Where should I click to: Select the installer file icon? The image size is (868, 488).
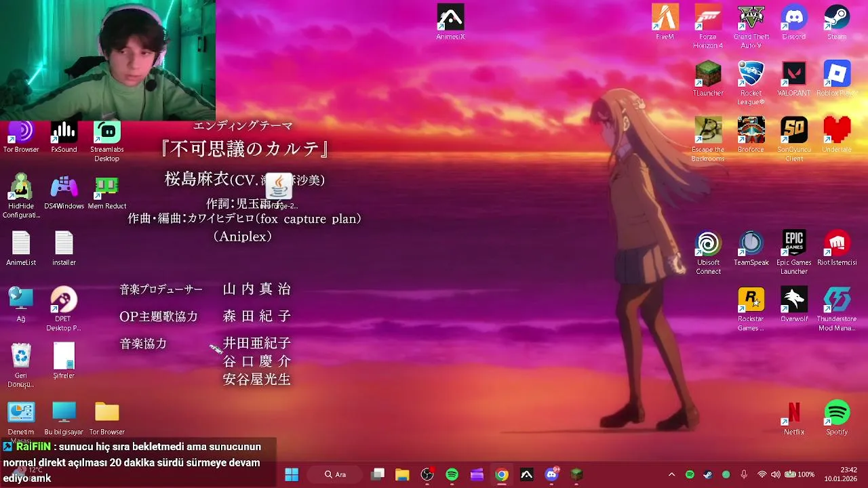(64, 248)
